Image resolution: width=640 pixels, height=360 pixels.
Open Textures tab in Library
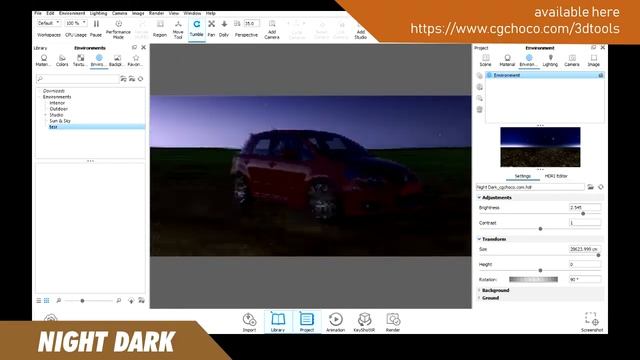coord(80,60)
